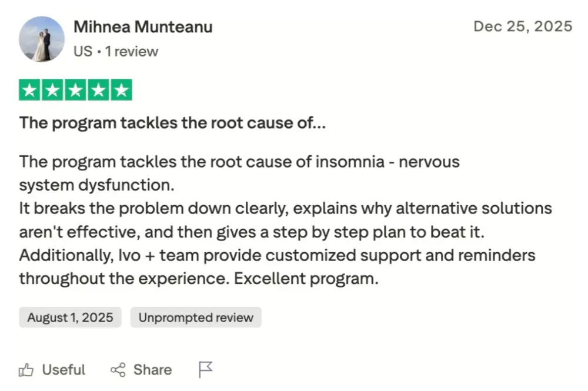The image size is (588, 391).
Task: Click the thumbs-up icon beside Useful
Action: 26,370
